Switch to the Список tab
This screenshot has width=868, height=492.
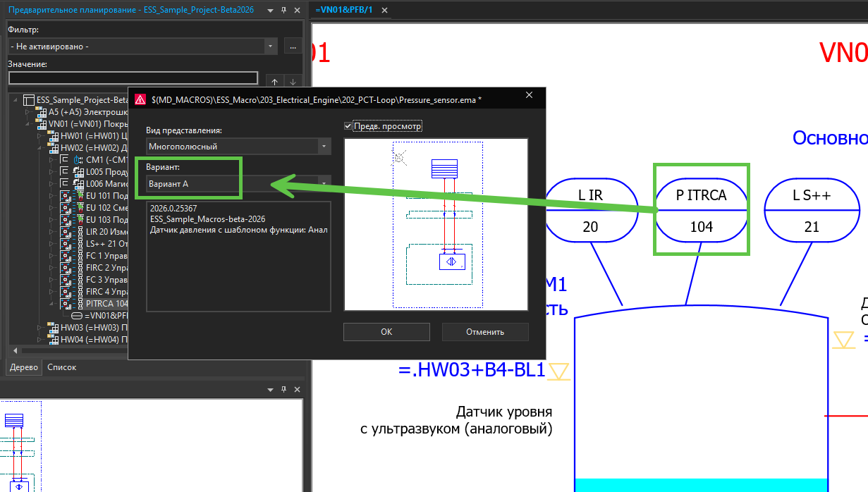pos(61,367)
